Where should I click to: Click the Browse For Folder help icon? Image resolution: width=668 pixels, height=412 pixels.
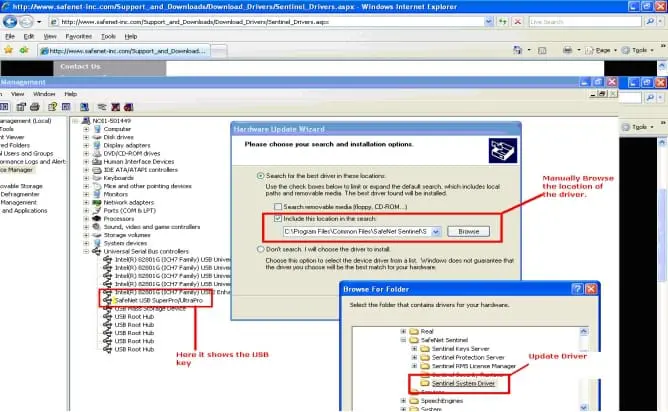click(x=575, y=288)
